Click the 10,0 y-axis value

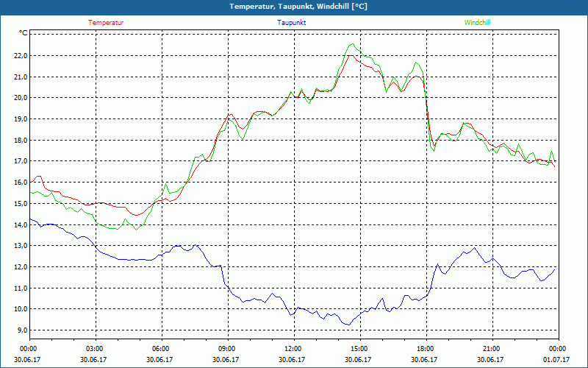(x=21, y=309)
